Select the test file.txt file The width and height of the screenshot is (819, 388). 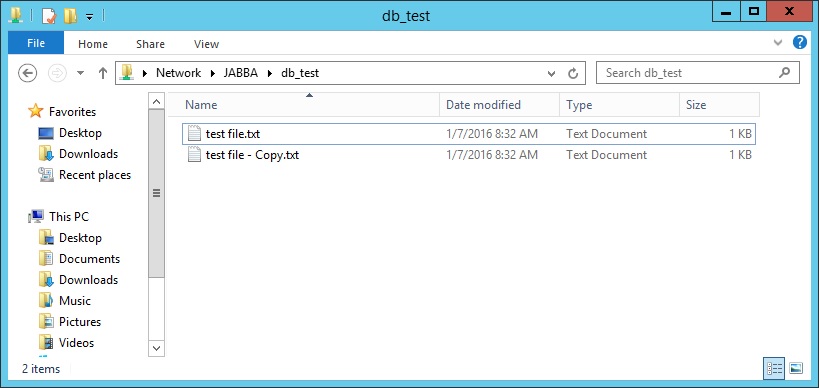click(469, 134)
